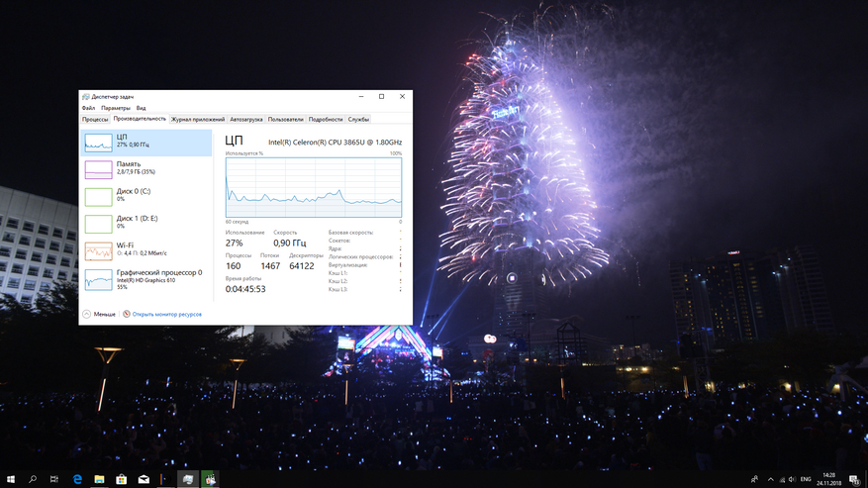This screenshot has width=868, height=488.
Task: Switch to the Автозагрузка tab
Action: [x=246, y=119]
